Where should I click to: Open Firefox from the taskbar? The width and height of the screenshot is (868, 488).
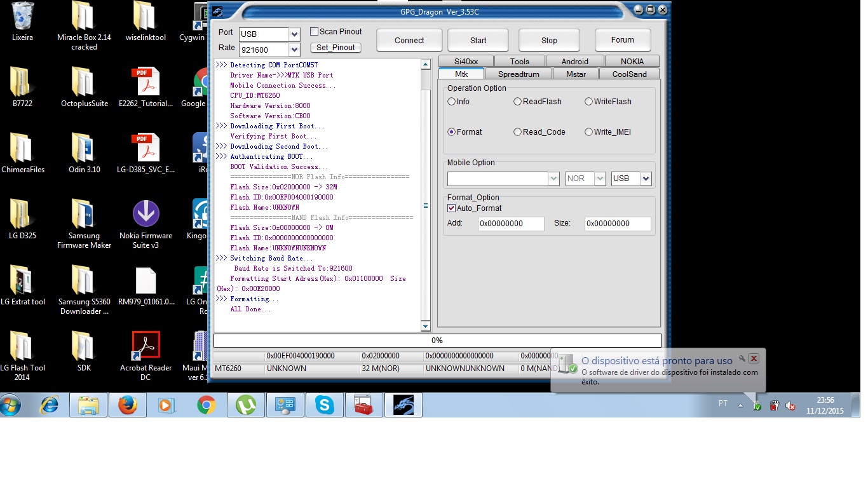pyautogui.click(x=128, y=405)
